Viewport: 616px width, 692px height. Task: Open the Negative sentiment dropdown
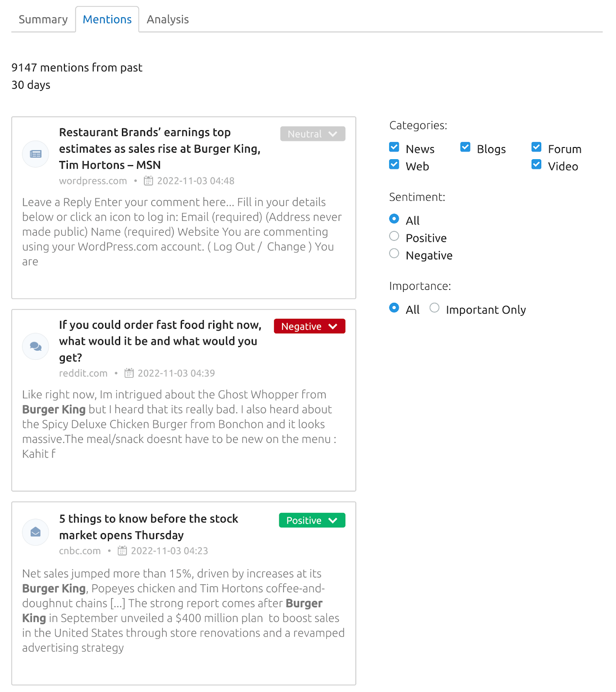[x=309, y=326]
